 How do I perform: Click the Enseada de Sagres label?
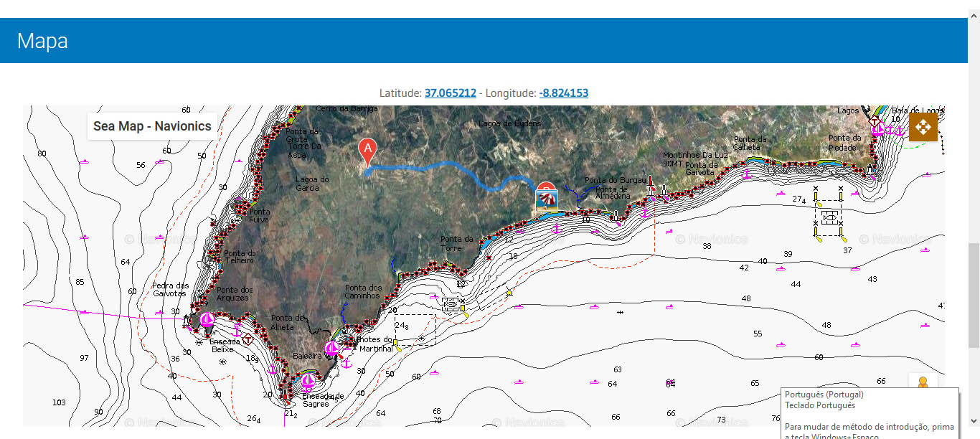point(323,400)
